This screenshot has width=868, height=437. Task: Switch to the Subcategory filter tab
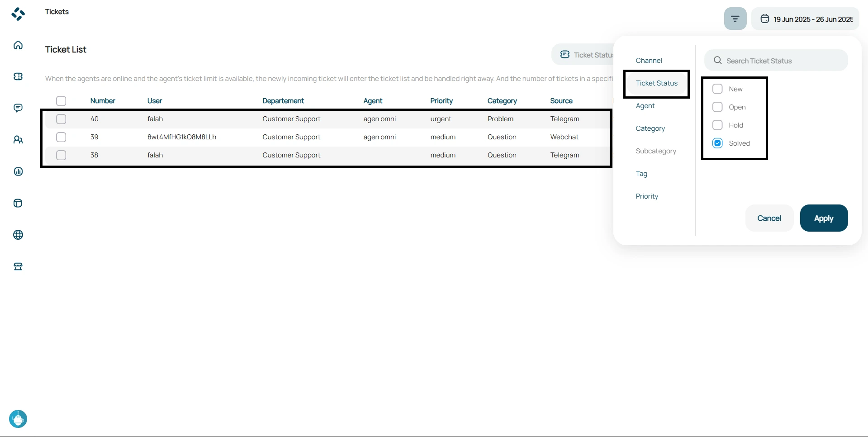pos(656,151)
